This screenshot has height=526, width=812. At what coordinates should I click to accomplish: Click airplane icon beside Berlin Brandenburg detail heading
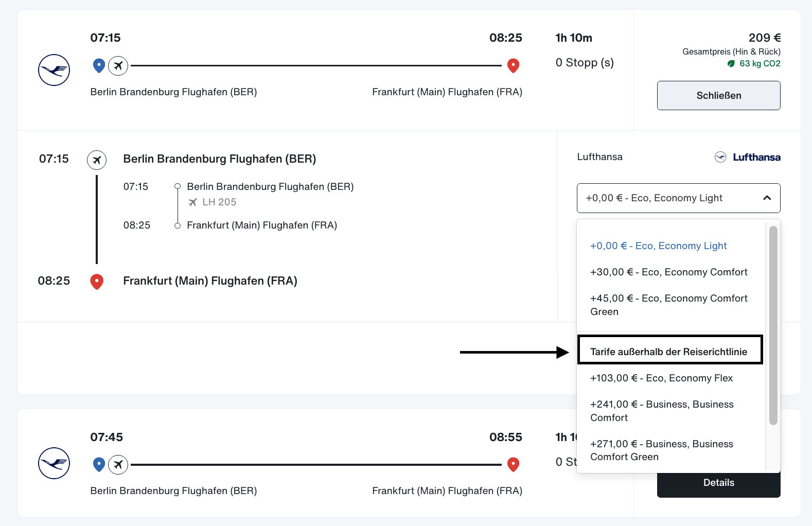[x=97, y=160]
